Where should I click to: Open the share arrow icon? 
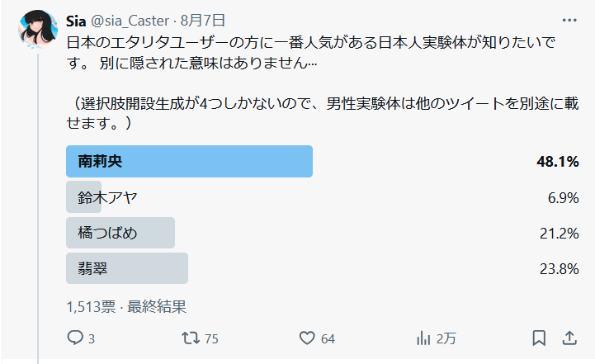569,338
